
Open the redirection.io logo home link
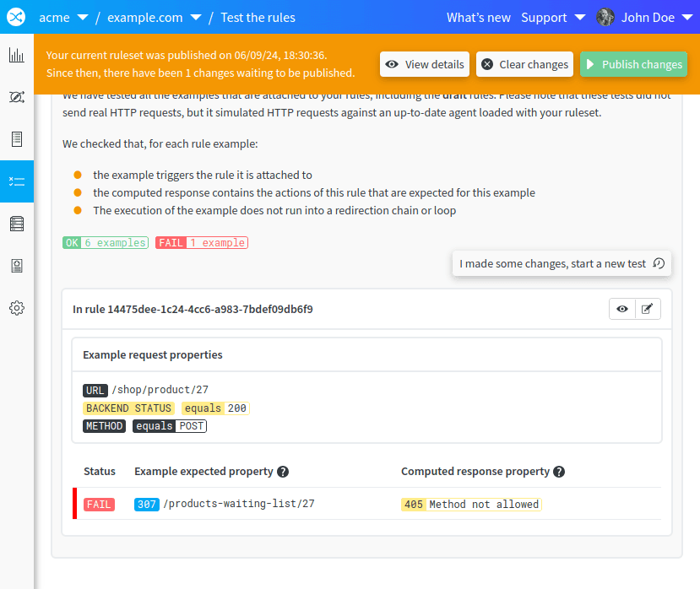point(16,17)
